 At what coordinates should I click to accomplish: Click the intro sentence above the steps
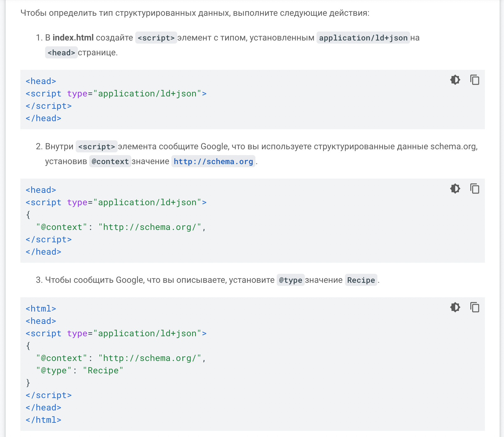tap(195, 13)
